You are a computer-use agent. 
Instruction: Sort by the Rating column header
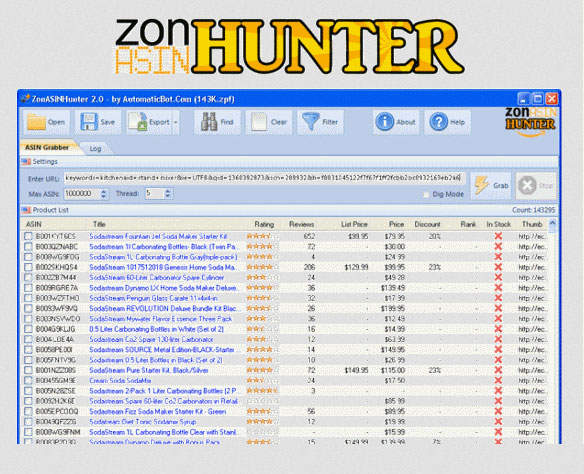coord(264,225)
